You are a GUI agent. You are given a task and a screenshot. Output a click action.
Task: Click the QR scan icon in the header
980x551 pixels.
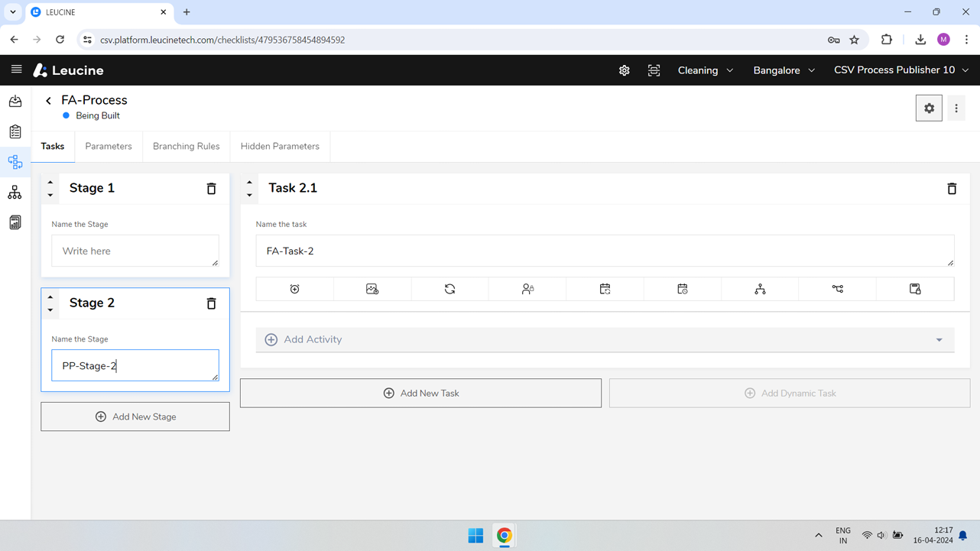coord(654,70)
